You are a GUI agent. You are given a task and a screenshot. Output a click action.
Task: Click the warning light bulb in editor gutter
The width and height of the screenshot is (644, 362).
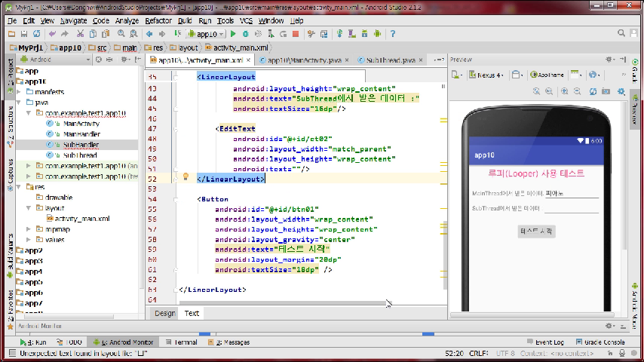[x=185, y=176]
